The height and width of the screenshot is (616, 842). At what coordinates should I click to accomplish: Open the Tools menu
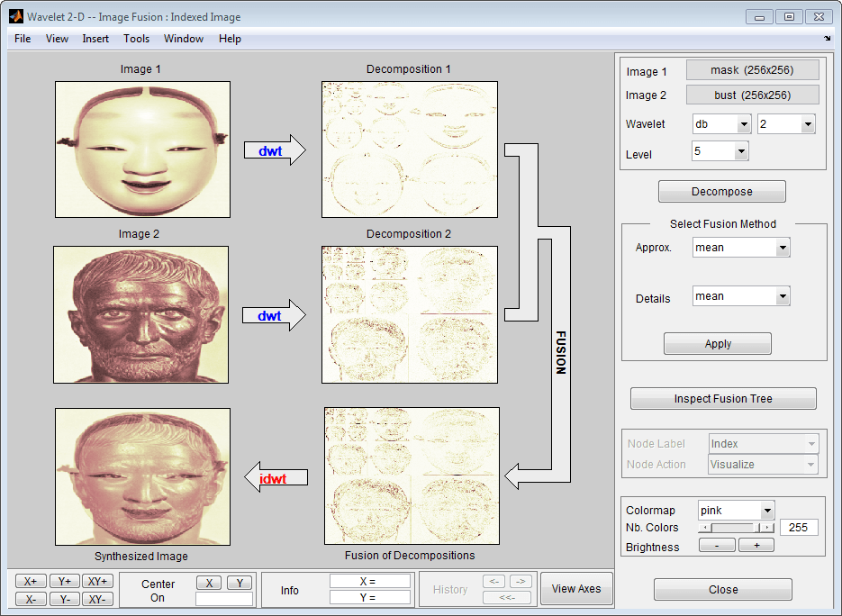136,39
